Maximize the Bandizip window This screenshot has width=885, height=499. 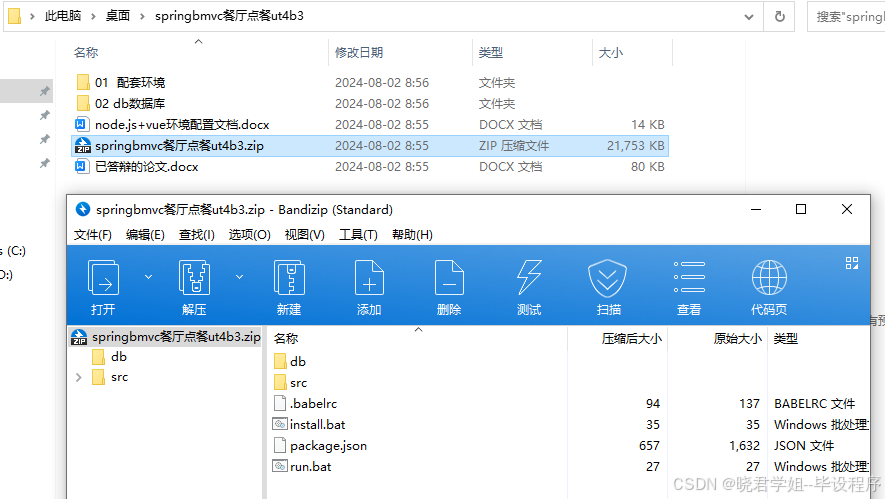pyautogui.click(x=801, y=209)
